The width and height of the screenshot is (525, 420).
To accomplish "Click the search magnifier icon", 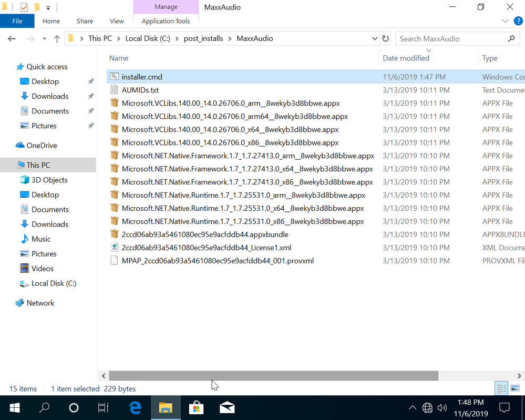I will (x=511, y=39).
